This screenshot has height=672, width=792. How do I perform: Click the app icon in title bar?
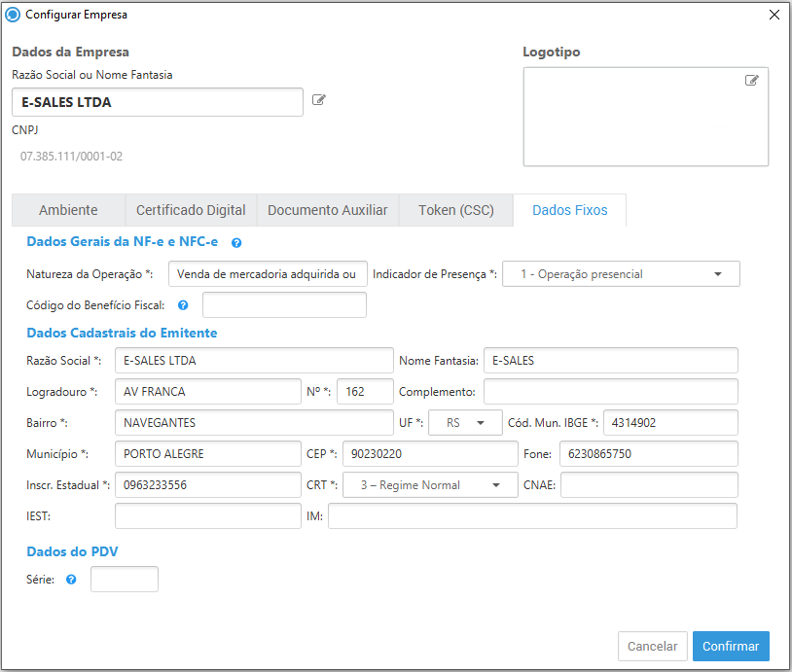13,15
